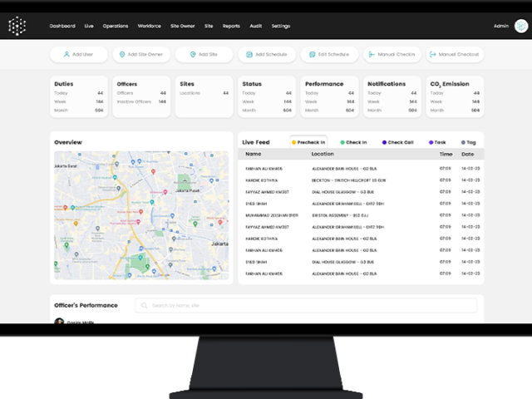Switch to the Check Call tab
The image size is (532, 399).
pyautogui.click(x=397, y=142)
